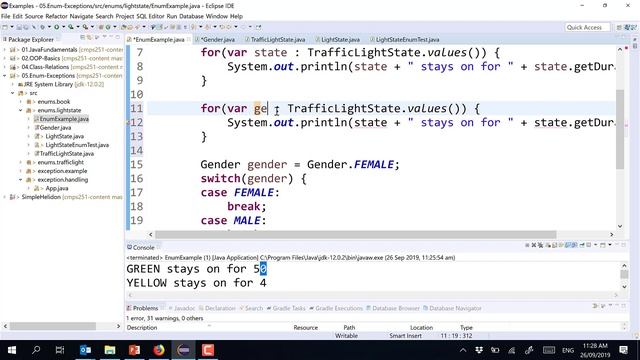Viewport: 640px width, 360px height.
Task: Toggle Scroll Lock in the console
Action: (x=555, y=245)
